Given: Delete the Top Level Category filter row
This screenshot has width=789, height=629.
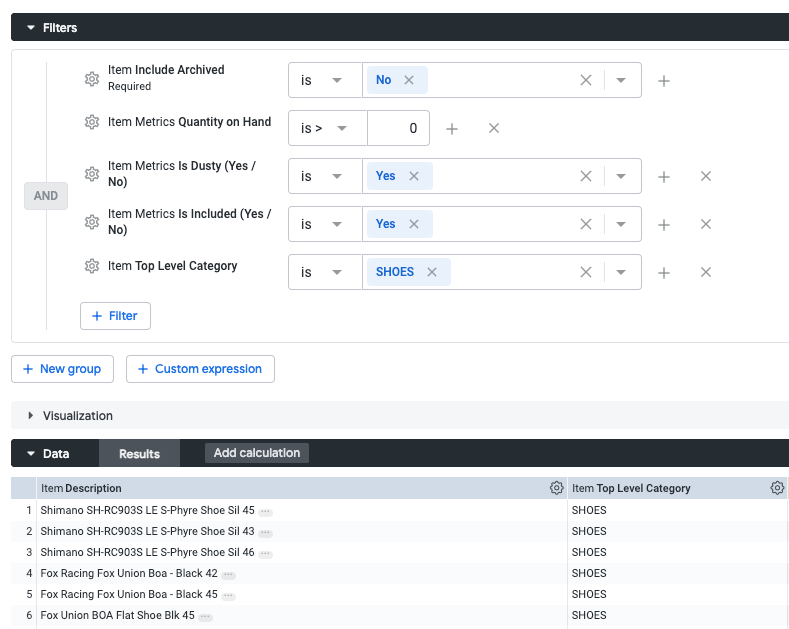Looking at the screenshot, I should 706,272.
